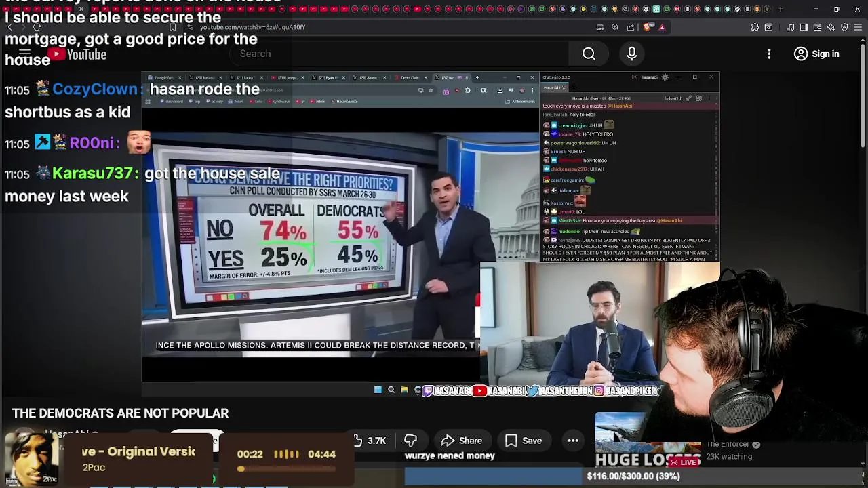Open All Bookmarks folder in inner browser

pos(521,101)
